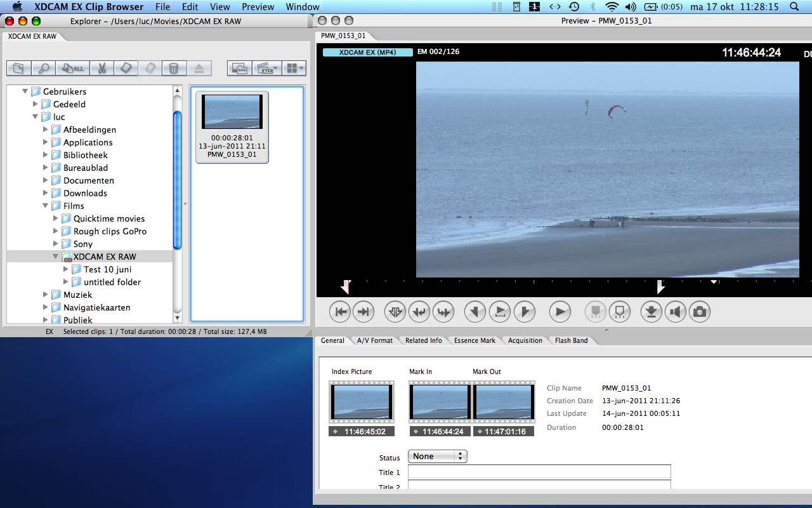This screenshot has height=508, width=812.
Task: Select the untitled folder tree item
Action: click(106, 282)
